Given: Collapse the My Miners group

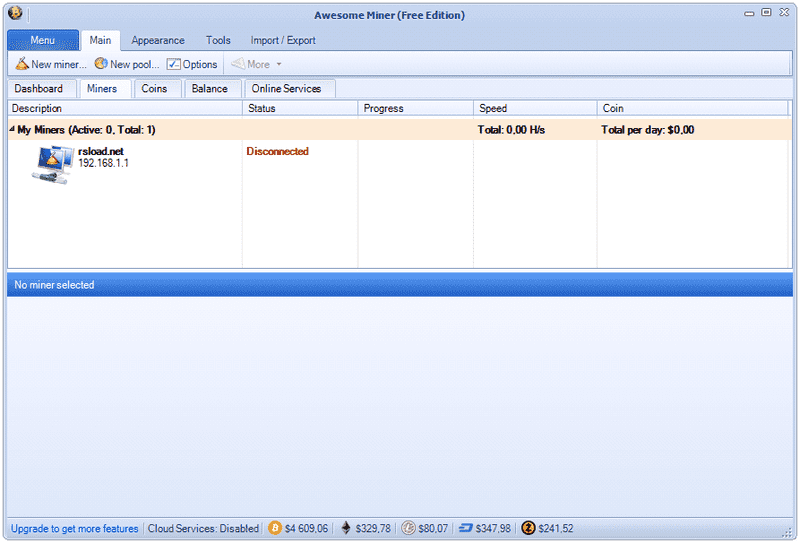Looking at the screenshot, I should [x=12, y=130].
